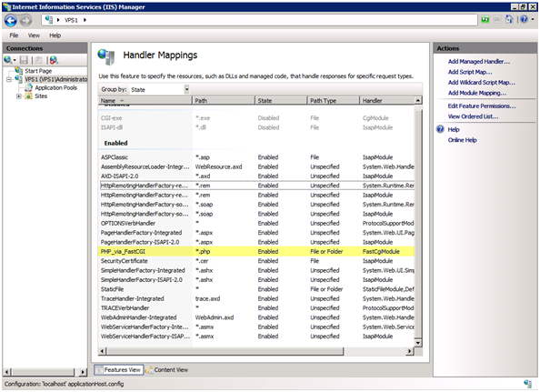This screenshot has height=392, width=540.
Task: Click the arrow before VPS1 in address bar
Action: click(58, 20)
